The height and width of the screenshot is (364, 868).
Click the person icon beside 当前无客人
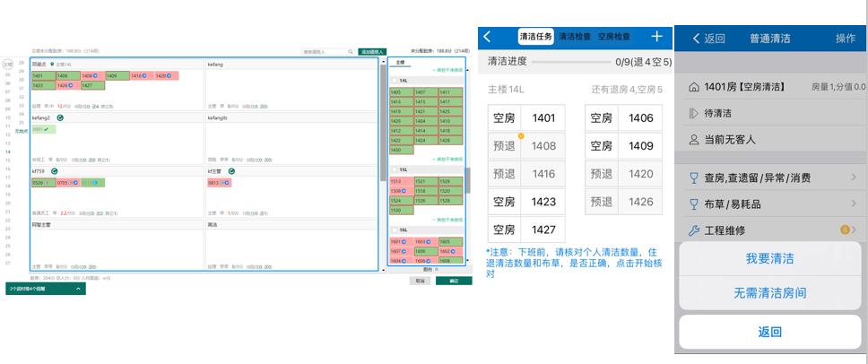pos(693,140)
